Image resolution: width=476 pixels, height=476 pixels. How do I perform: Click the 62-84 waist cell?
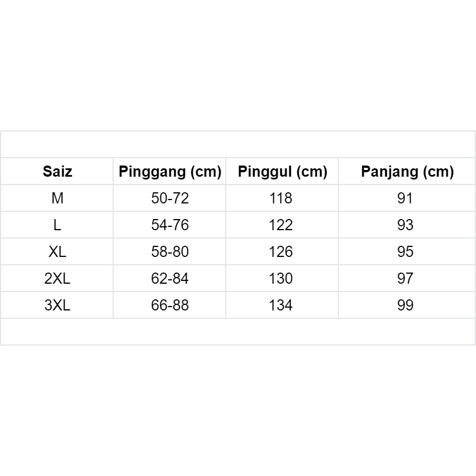pyautogui.click(x=170, y=279)
